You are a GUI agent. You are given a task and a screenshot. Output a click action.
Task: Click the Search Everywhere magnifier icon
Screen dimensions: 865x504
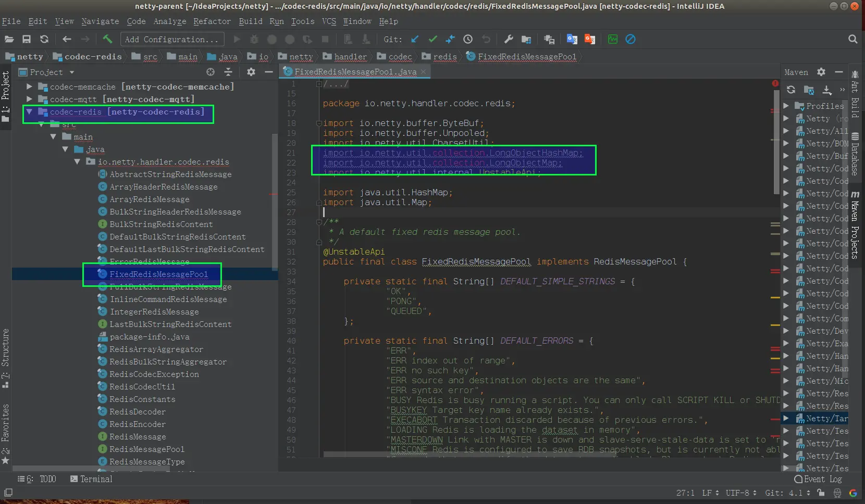[x=852, y=39]
